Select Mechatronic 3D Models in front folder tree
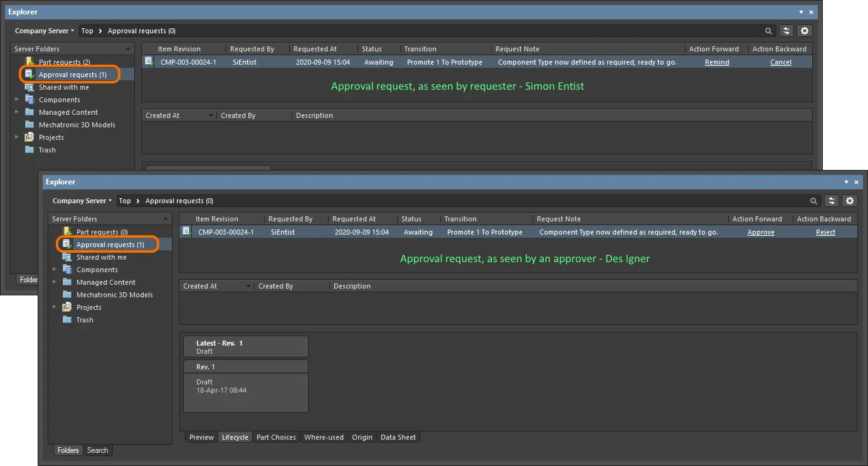Viewport: 868px width, 466px height. coord(115,295)
